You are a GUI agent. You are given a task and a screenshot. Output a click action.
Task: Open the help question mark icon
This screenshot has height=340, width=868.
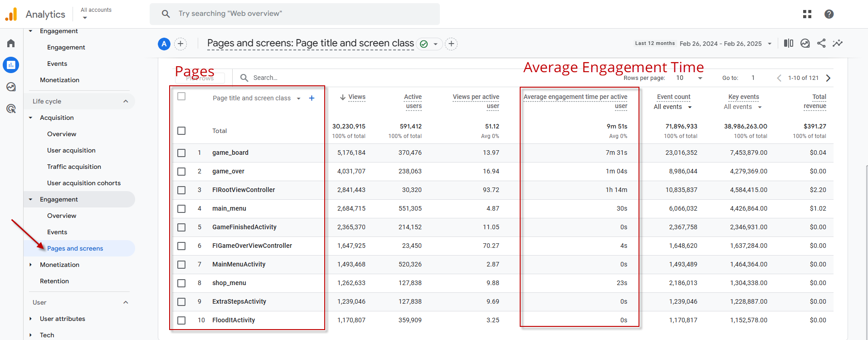pyautogui.click(x=829, y=14)
